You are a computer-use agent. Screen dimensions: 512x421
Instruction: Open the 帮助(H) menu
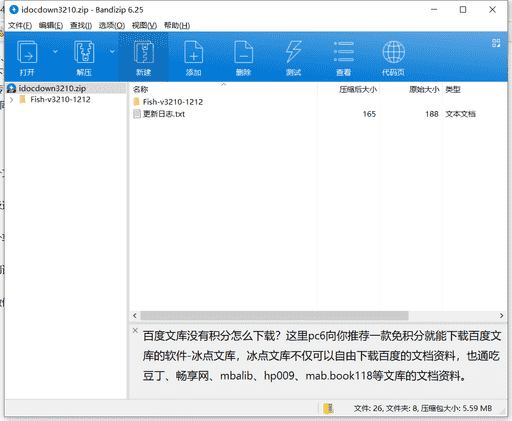(177, 26)
